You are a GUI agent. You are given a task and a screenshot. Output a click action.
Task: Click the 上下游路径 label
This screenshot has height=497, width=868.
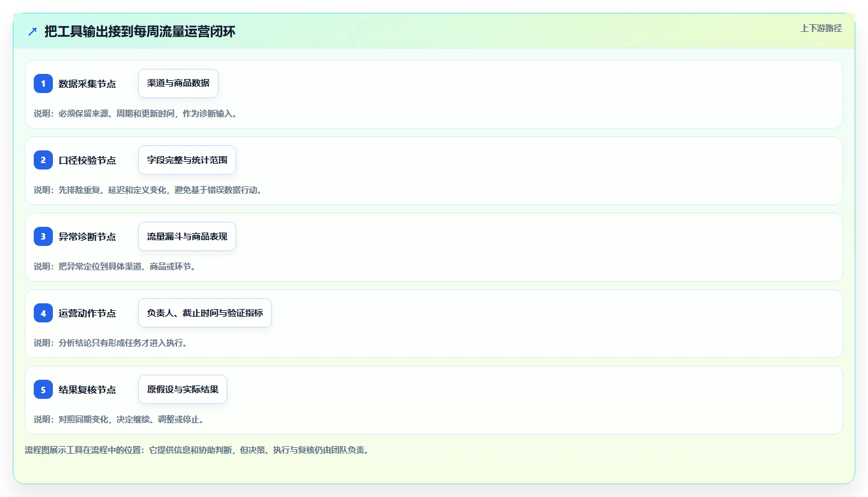tap(821, 28)
